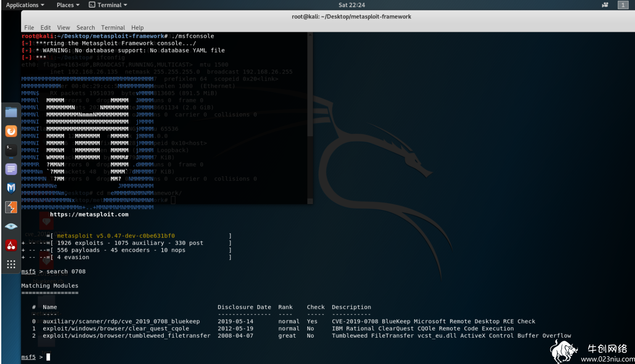
Task: Click the https://metasploit.com link text
Action: click(89, 214)
